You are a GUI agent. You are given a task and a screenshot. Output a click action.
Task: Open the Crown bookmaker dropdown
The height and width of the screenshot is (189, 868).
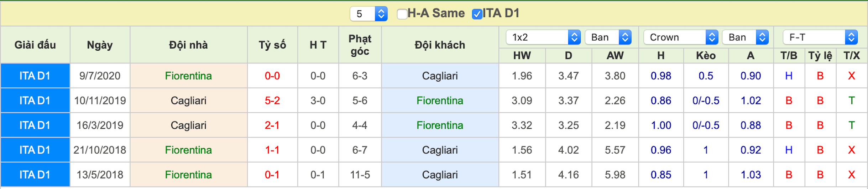click(x=681, y=37)
